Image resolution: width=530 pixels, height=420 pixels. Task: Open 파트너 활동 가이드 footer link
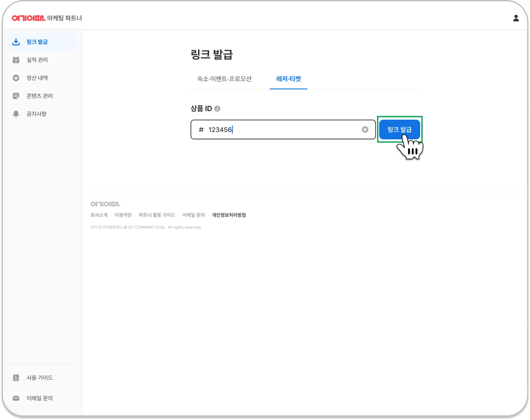pos(157,215)
